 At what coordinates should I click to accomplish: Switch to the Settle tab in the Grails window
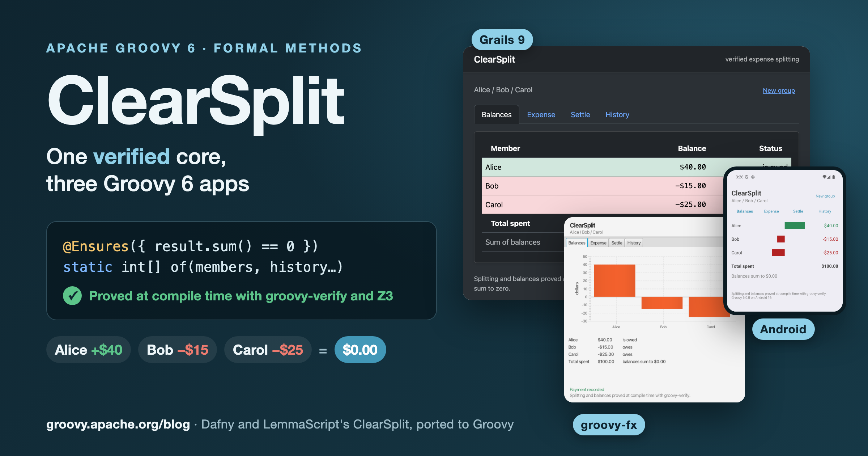[x=580, y=115]
